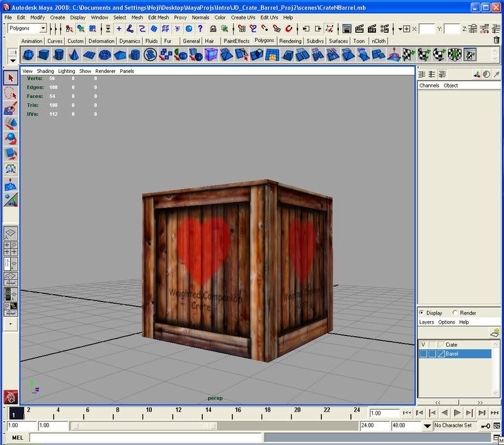Viewport: 504px width, 445px height.
Task: Activate the Lasso select tool
Action: click(10, 93)
